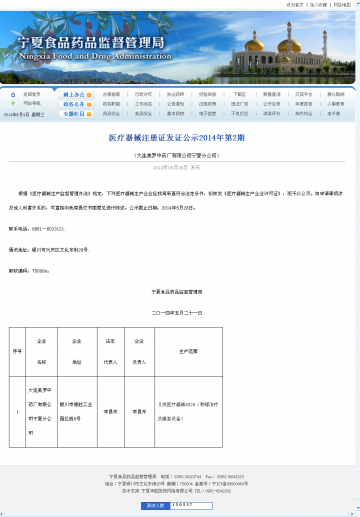Open the 食品安全 menu item
360x517 pixels.
pos(143,114)
